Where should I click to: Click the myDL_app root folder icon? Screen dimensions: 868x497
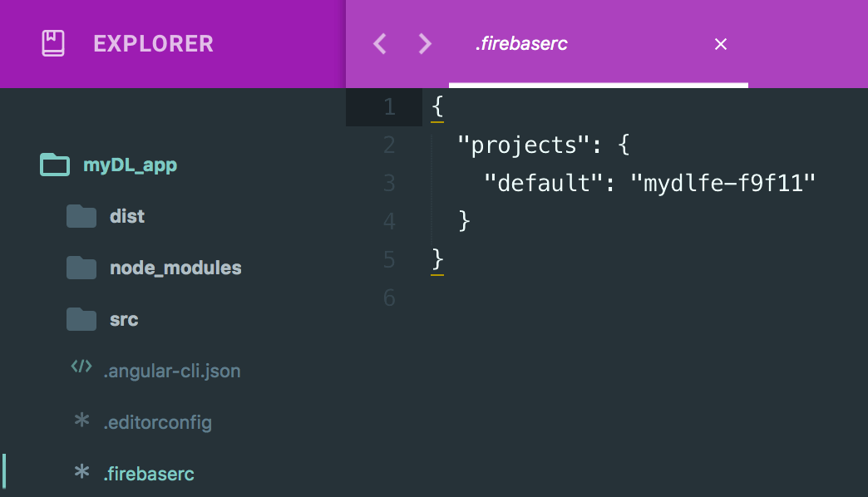55,165
